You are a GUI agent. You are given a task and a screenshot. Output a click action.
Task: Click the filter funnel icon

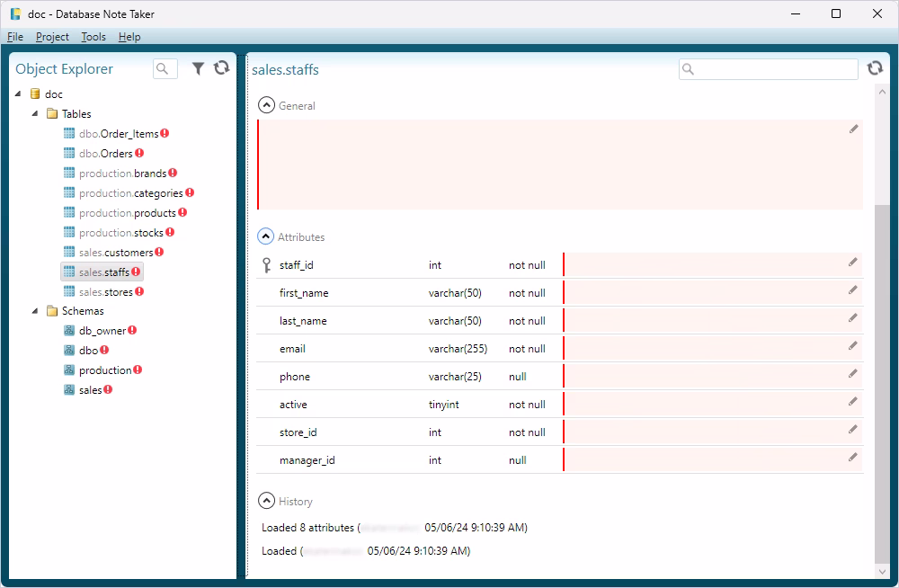click(198, 69)
